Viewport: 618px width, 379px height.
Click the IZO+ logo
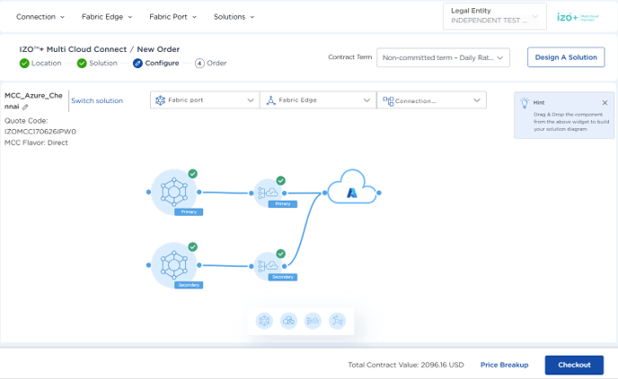pos(577,17)
